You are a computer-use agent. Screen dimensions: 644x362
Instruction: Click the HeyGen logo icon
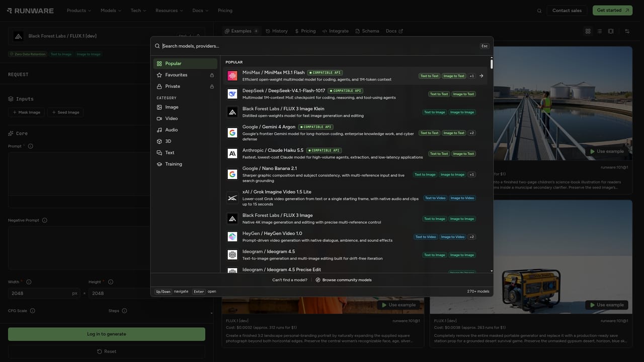click(x=232, y=236)
